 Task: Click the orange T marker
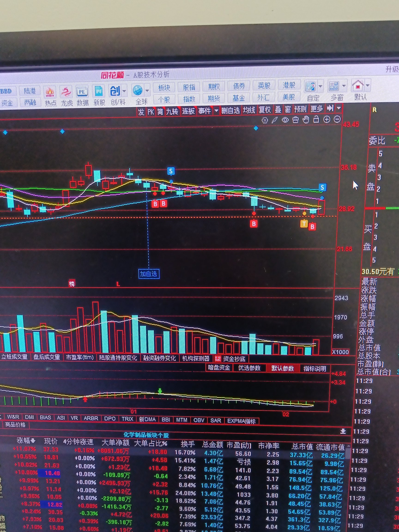click(304, 224)
